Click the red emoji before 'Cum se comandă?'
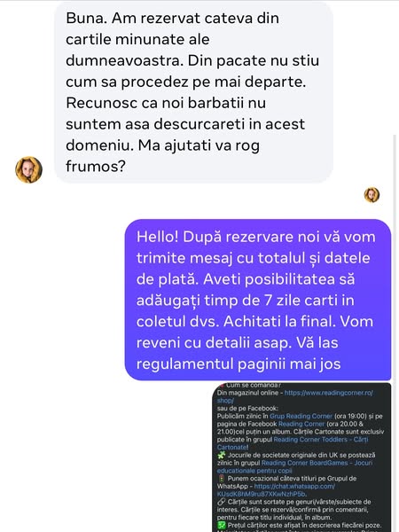Image resolution: width=399 pixels, height=532 pixels. (221, 386)
